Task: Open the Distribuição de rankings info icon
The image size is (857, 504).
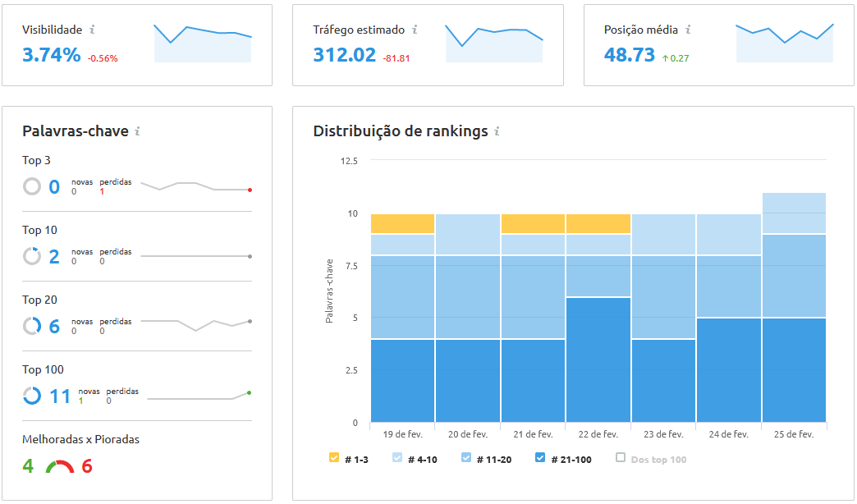Action: (x=497, y=130)
